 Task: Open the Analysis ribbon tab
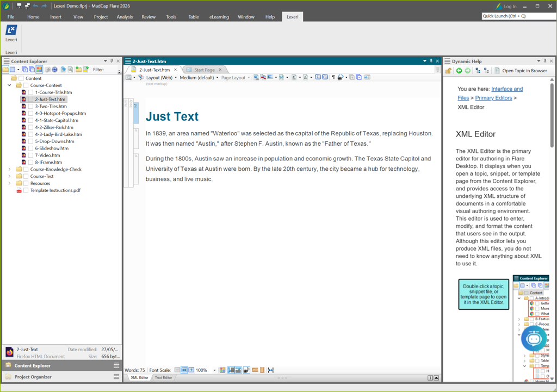(x=125, y=17)
